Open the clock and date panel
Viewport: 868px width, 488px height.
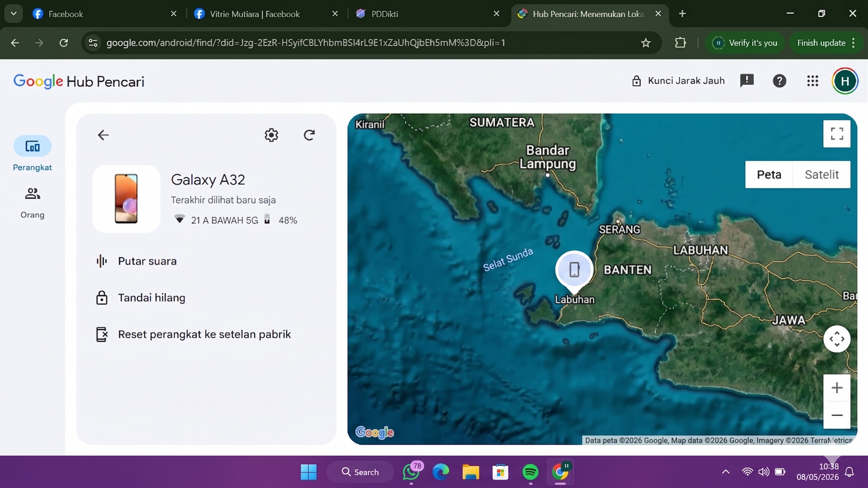click(818, 472)
